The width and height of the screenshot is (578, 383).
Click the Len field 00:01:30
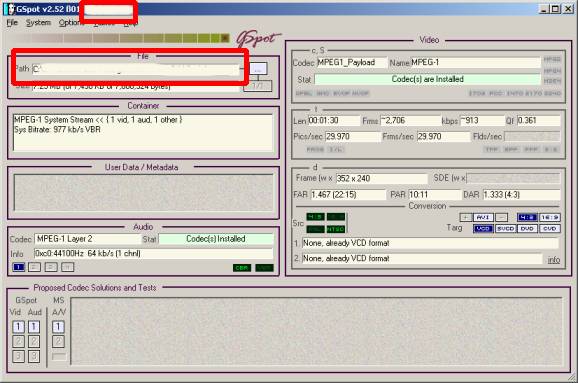pyautogui.click(x=334, y=121)
